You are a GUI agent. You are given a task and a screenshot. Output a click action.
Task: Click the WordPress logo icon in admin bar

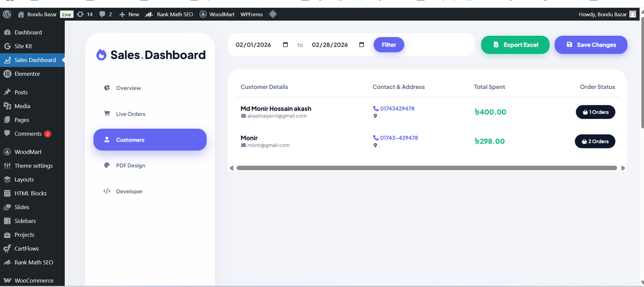[7, 14]
